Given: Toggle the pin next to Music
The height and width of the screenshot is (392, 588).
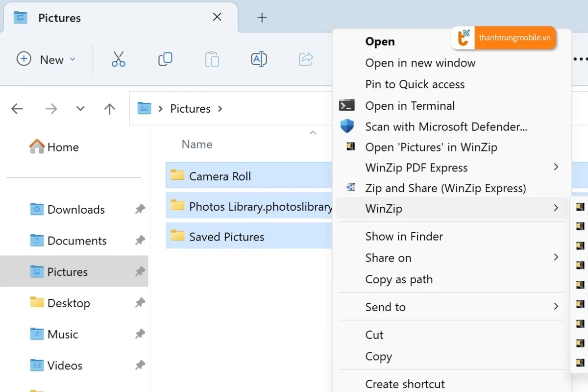Looking at the screenshot, I should pyautogui.click(x=140, y=334).
